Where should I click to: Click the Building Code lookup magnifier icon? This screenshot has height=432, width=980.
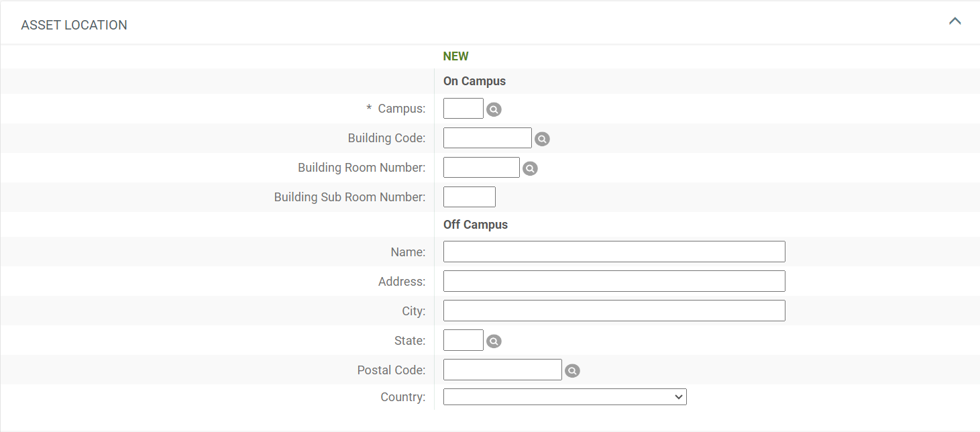[542, 139]
